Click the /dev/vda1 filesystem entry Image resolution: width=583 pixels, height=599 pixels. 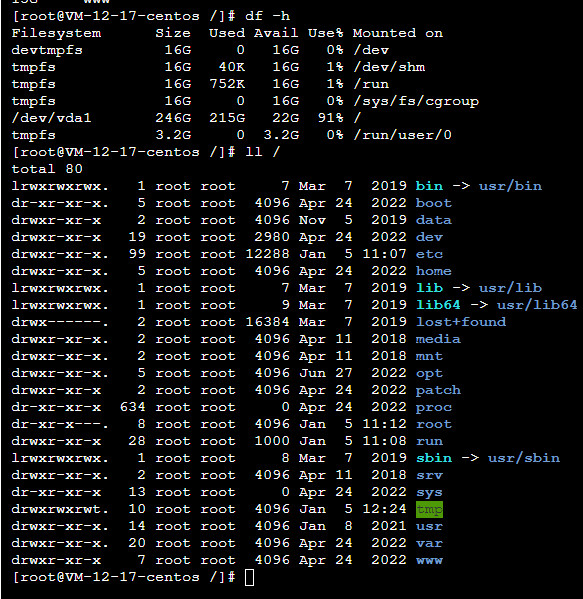52,118
